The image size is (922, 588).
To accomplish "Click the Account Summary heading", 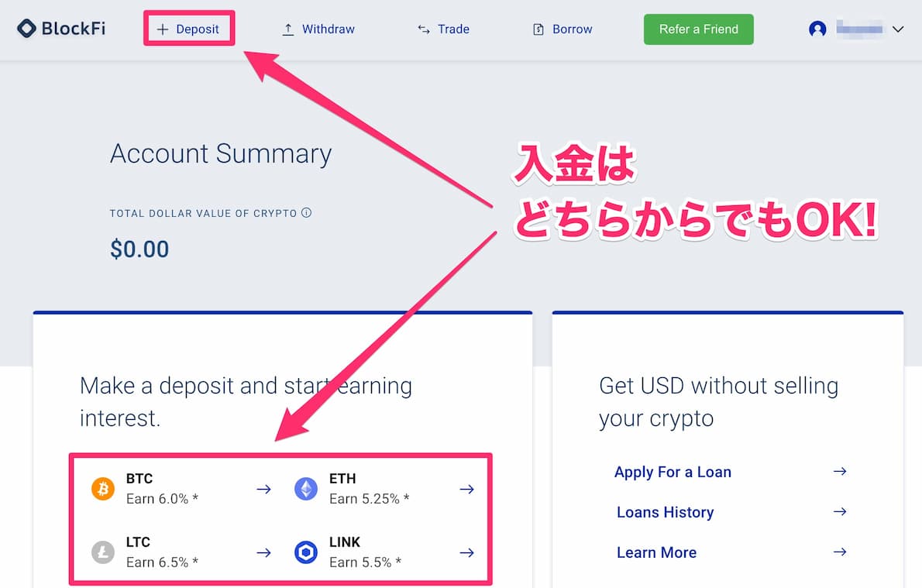I will (221, 155).
